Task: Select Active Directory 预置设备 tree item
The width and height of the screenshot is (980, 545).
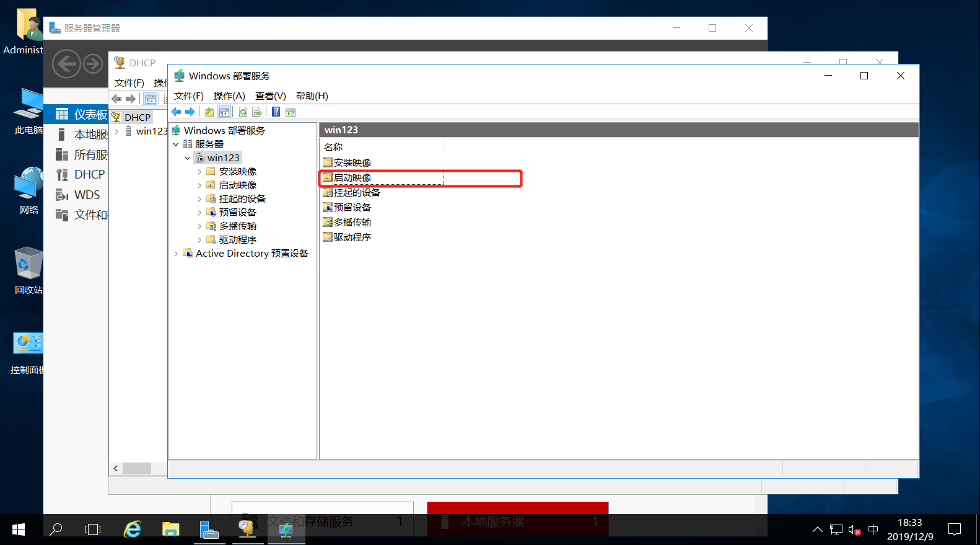Action: (x=252, y=254)
